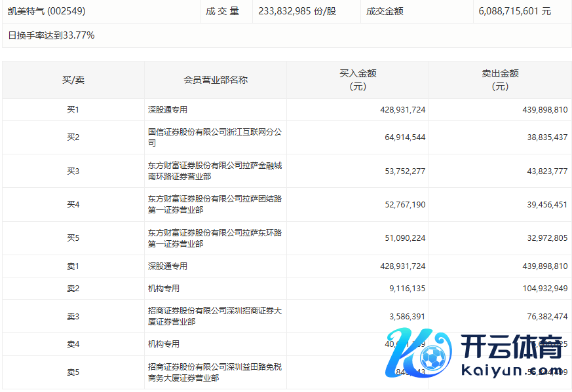This screenshot has height=392, width=572.
Task: Click 招商证券深圳招商证券大厦证券营业部 entry
Action: coord(214,317)
